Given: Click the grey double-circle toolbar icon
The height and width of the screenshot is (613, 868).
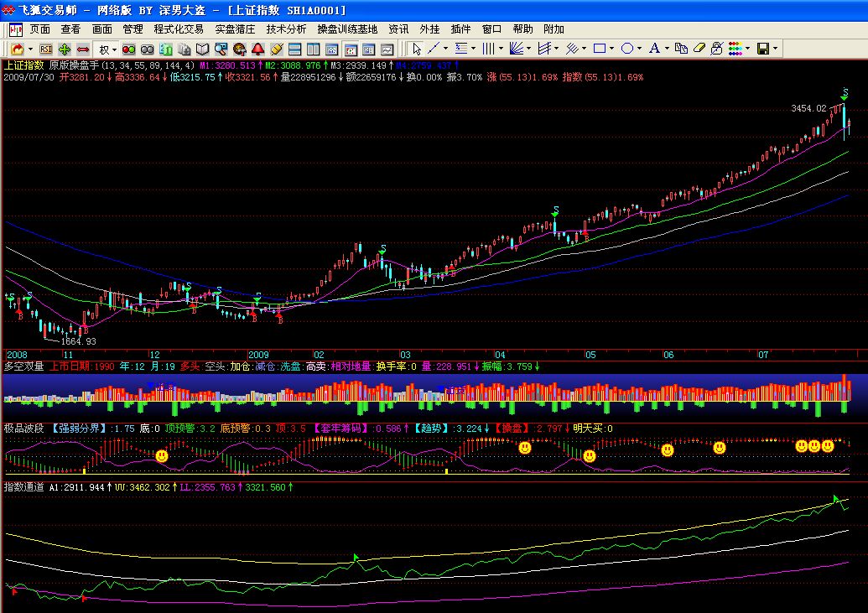Looking at the screenshot, I should (148, 49).
